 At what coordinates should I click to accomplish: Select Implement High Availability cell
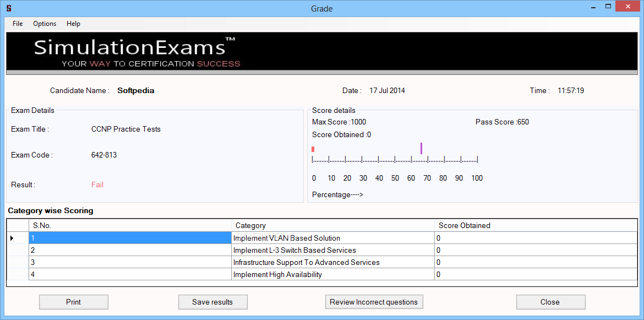(332, 274)
